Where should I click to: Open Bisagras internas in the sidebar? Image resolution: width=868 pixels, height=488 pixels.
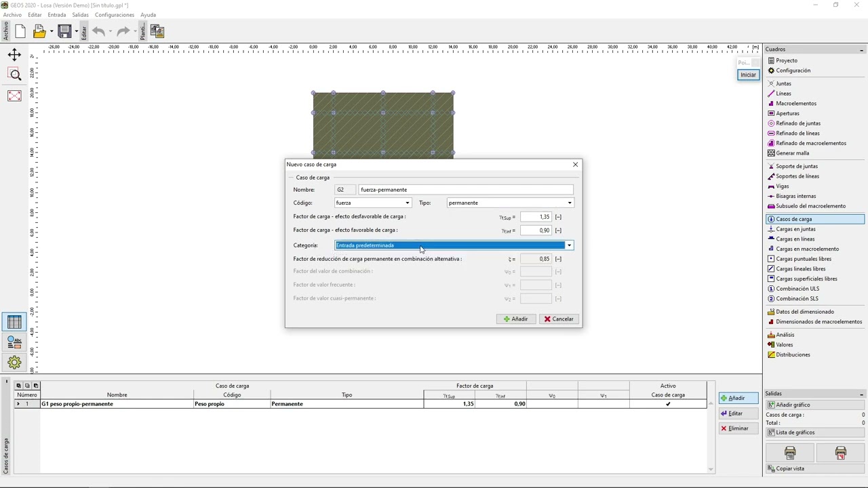click(x=795, y=196)
